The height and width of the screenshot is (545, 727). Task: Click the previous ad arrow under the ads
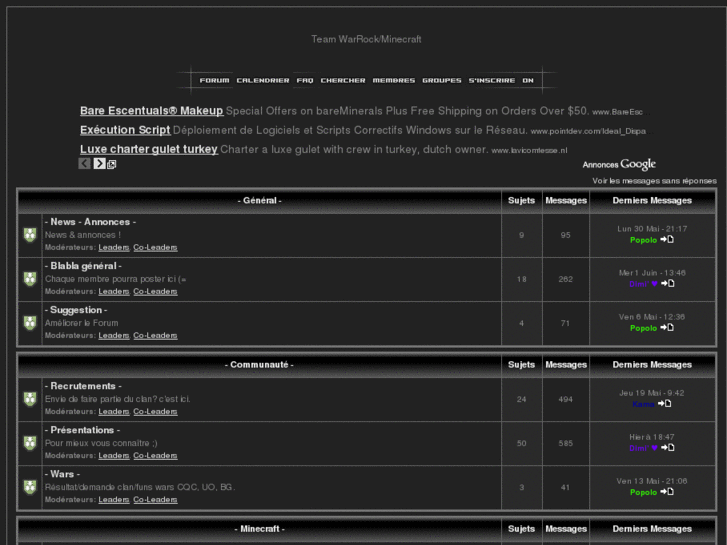85,164
